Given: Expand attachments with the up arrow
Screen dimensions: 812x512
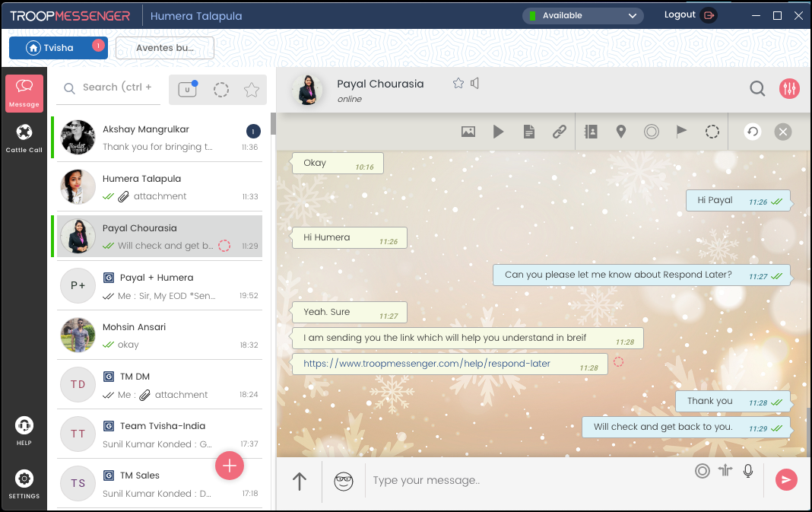Looking at the screenshot, I should pyautogui.click(x=300, y=481).
